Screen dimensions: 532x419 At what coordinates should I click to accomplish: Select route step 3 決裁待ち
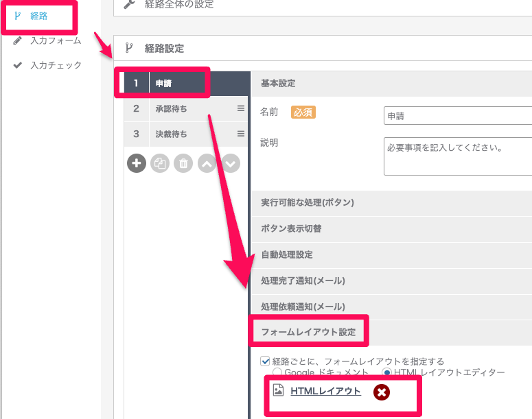pyautogui.click(x=186, y=134)
